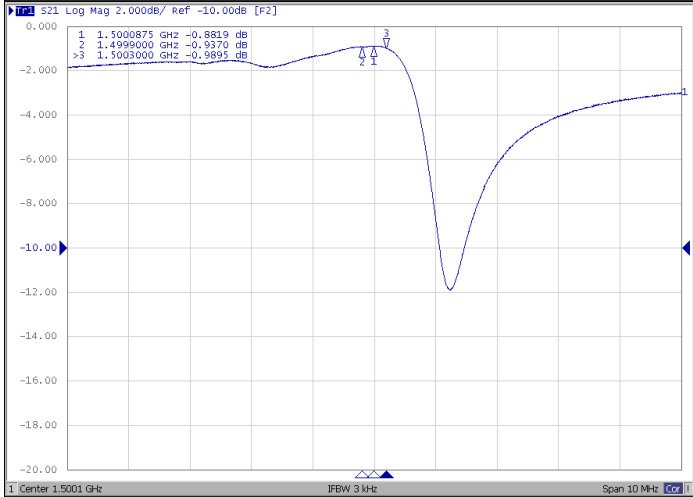Select active marker 3 triangle above the trace

(x=386, y=42)
